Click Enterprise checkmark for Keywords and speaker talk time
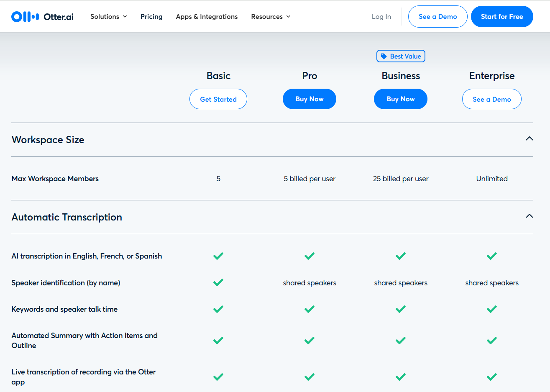 tap(492, 309)
